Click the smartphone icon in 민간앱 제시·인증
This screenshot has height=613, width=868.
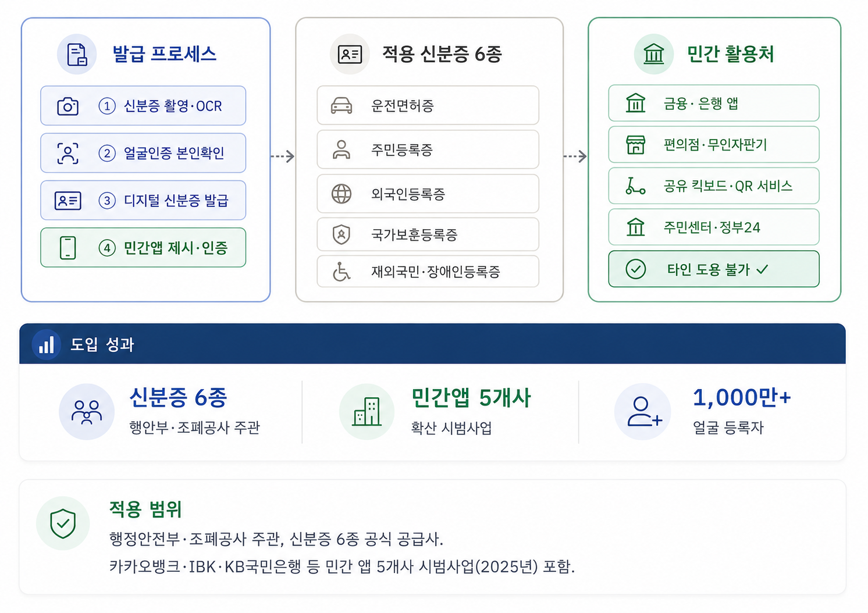(x=68, y=248)
